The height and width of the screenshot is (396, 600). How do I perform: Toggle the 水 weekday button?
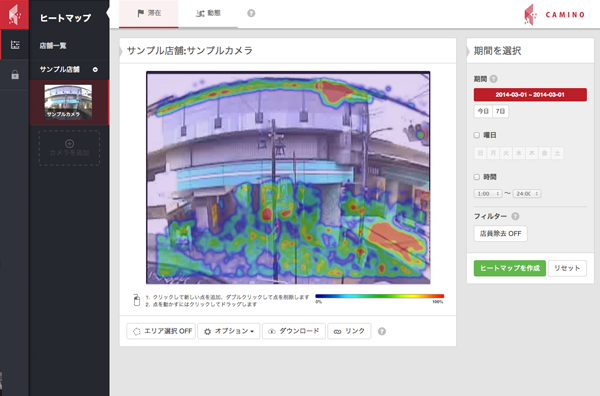coord(519,153)
